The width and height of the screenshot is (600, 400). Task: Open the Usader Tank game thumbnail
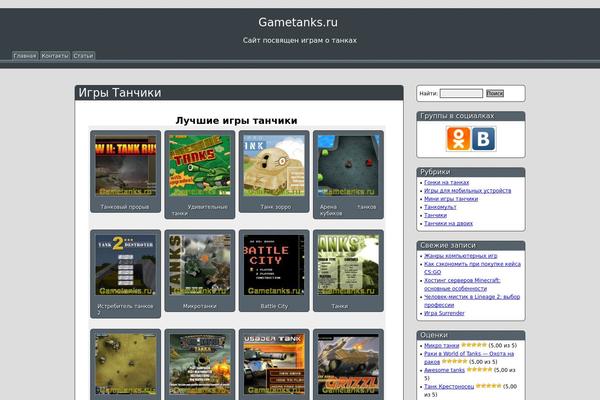(x=274, y=364)
